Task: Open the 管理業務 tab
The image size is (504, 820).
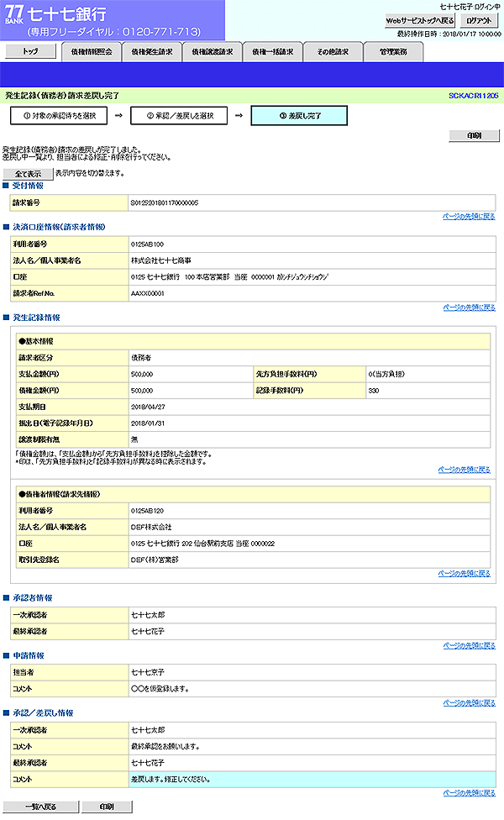Action: (393, 52)
